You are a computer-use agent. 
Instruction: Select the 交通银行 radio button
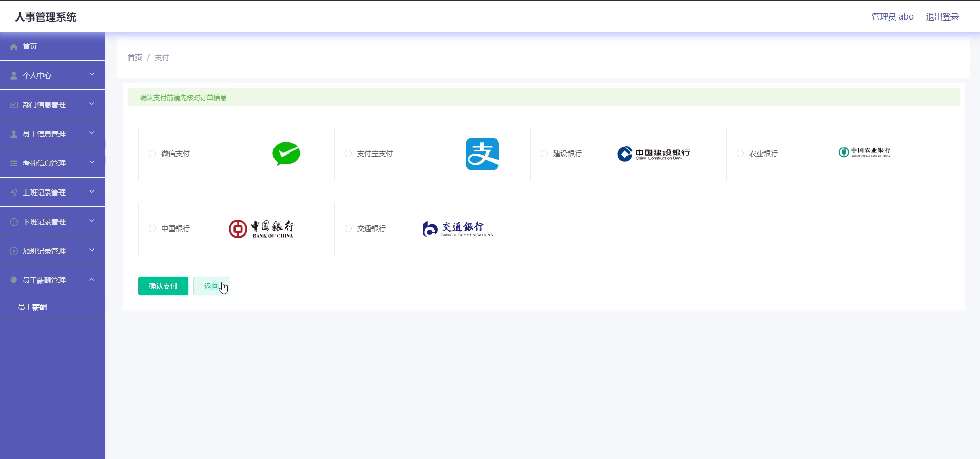pos(348,228)
